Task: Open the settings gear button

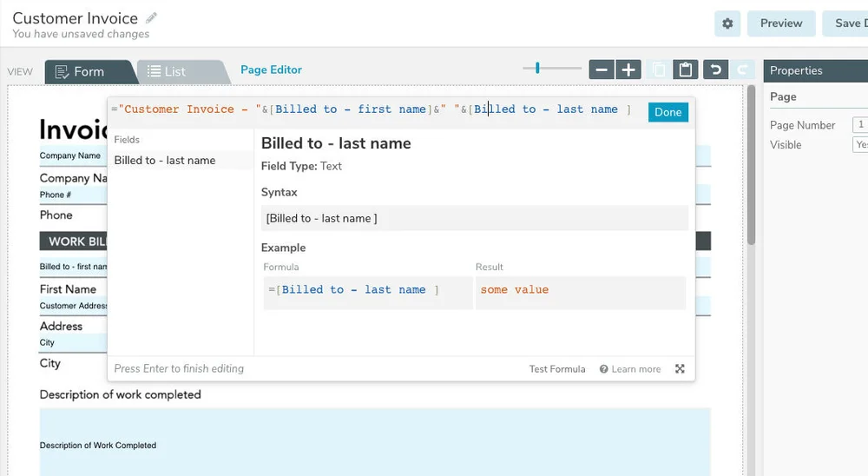Action: [727, 23]
